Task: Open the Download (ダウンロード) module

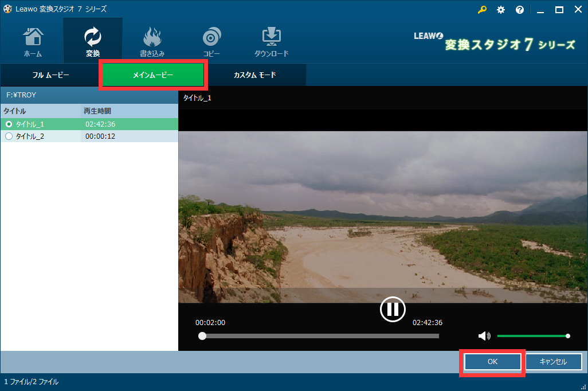Action: 271,41
